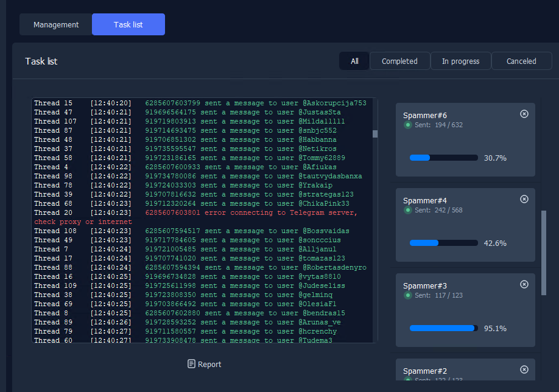The width and height of the screenshot is (559, 392).
Task: Cancel the Spammer#6 task with its X icon
Action: [x=524, y=114]
